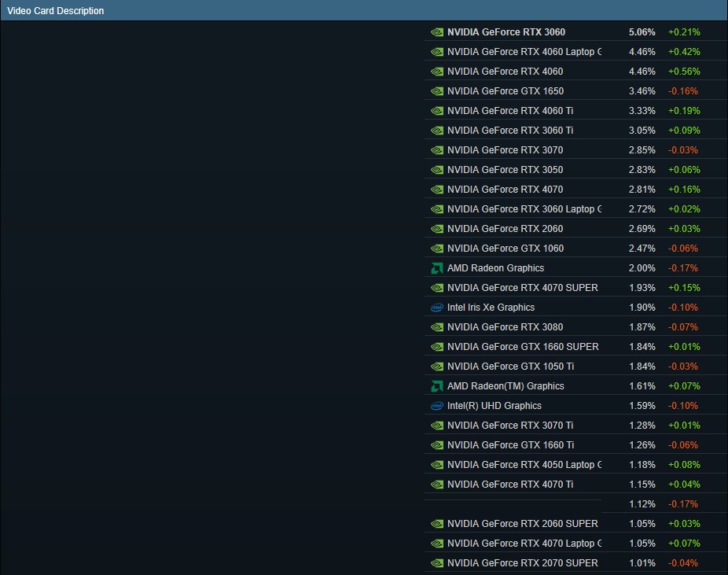Select NVIDIA GeForce RTX 3080 text
The width and height of the screenshot is (728, 575).
tap(505, 327)
